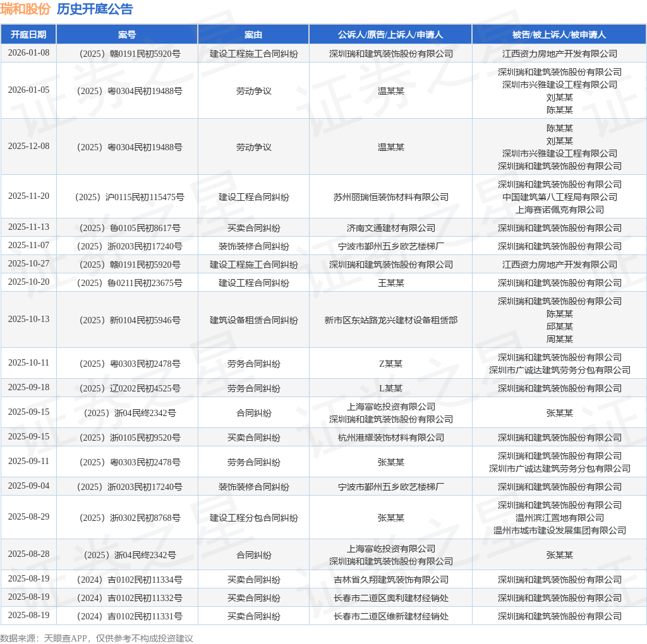Select the date 2025-09-11
Image resolution: width=647 pixels, height=644 pixels.
tap(28, 462)
